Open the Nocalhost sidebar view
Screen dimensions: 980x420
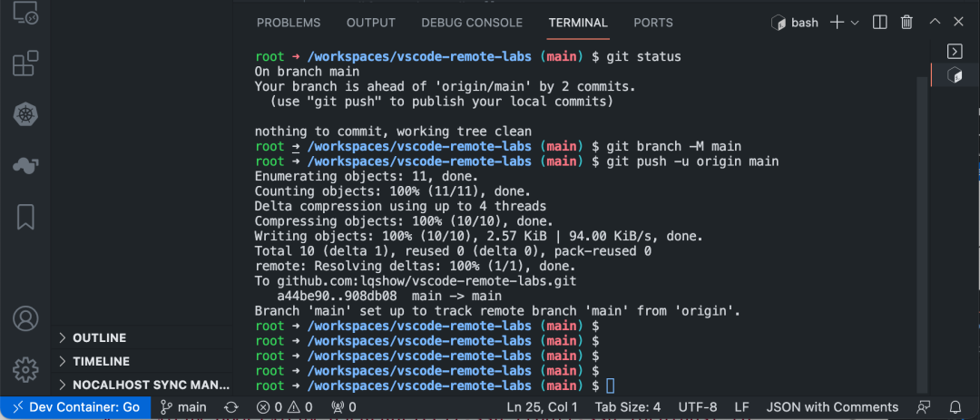(25, 166)
